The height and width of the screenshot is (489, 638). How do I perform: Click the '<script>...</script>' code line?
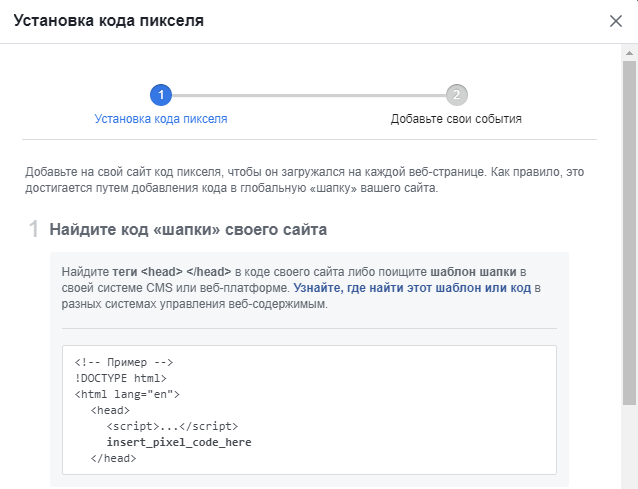pyautogui.click(x=173, y=426)
